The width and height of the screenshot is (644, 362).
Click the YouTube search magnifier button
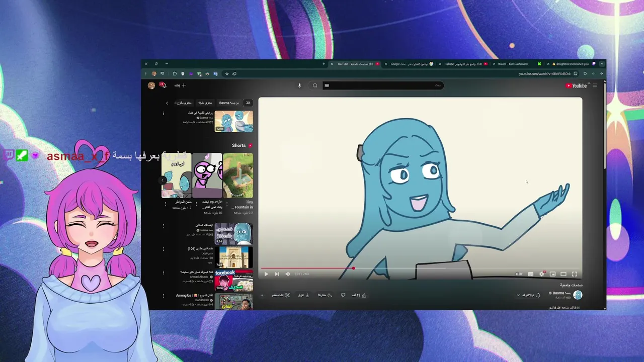[x=315, y=85]
